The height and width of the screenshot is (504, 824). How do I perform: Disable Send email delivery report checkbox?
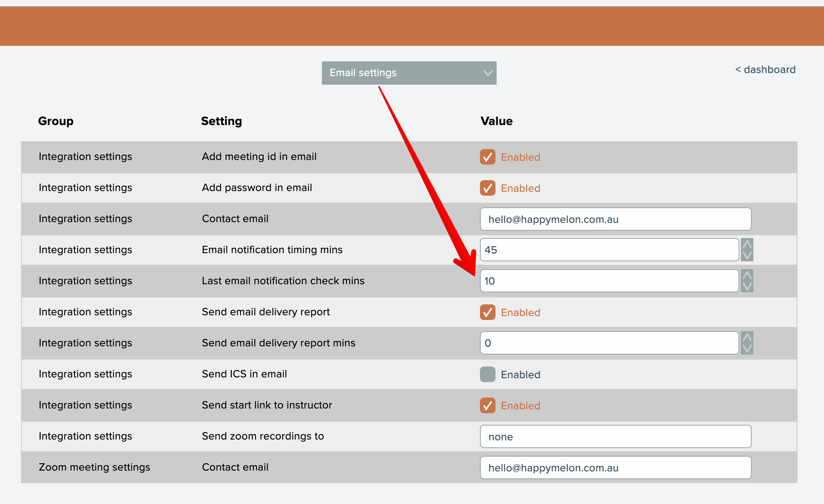(488, 312)
